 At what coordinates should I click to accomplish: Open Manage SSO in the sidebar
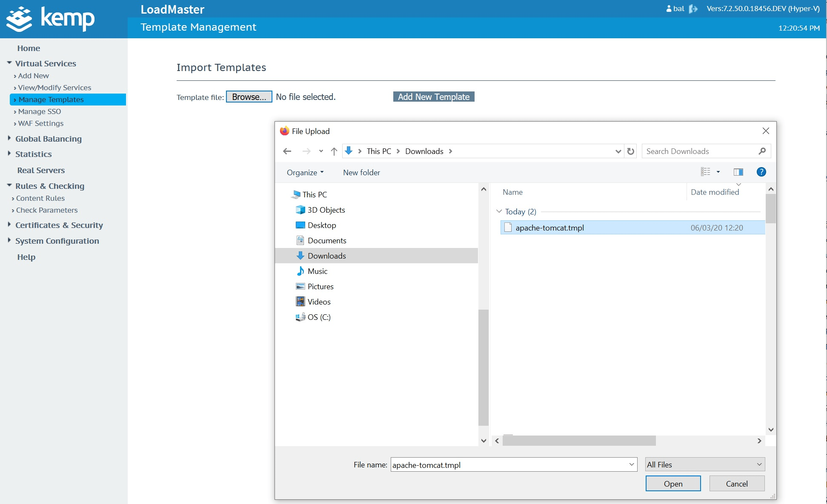(39, 111)
